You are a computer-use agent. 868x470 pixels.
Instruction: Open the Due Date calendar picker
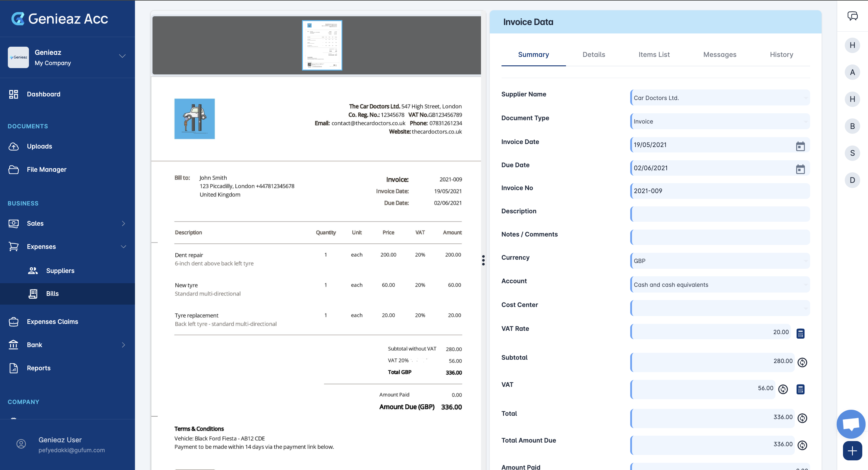[x=800, y=169]
